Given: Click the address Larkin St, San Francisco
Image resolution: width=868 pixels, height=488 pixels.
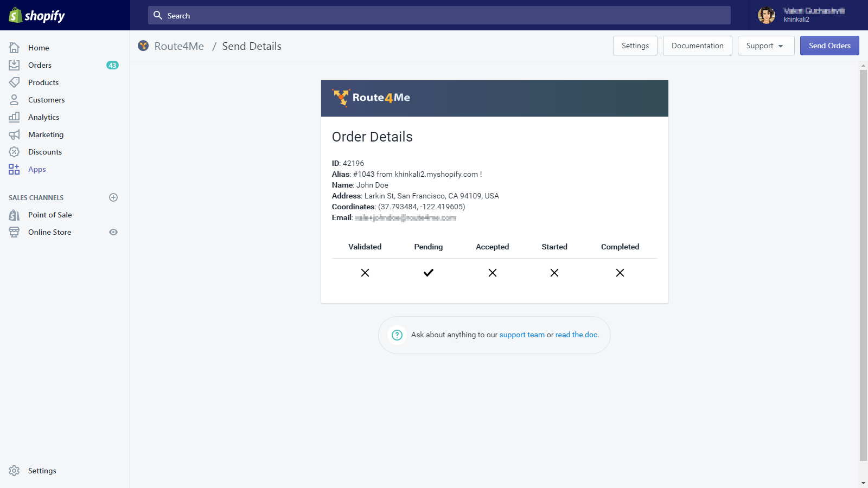Looking at the screenshot, I should click(x=432, y=196).
